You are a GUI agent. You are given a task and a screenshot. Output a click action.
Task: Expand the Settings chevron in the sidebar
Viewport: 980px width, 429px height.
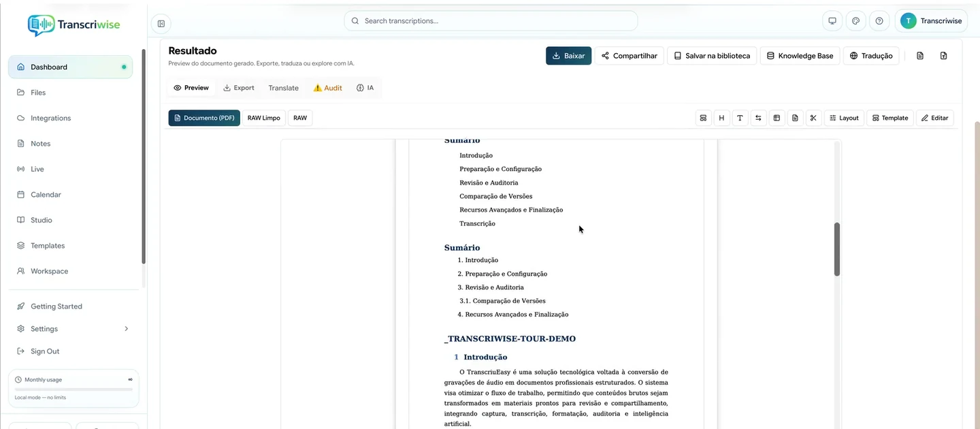(126, 329)
